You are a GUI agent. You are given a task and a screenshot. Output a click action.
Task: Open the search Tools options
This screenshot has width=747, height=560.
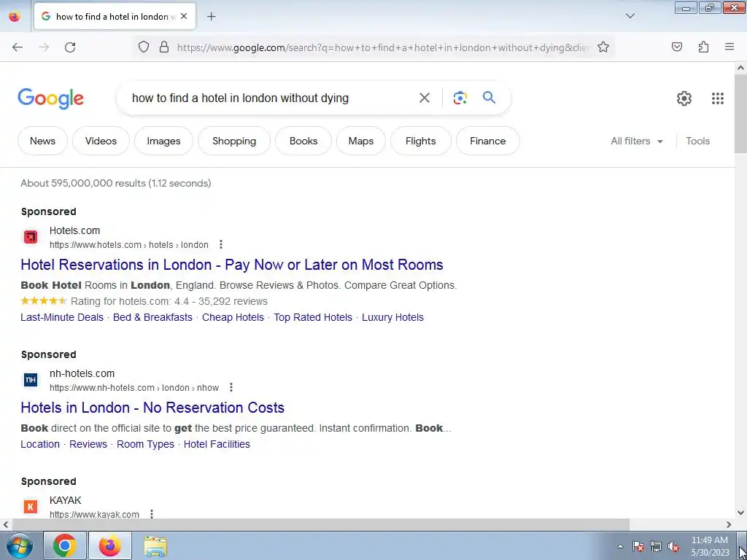point(697,141)
